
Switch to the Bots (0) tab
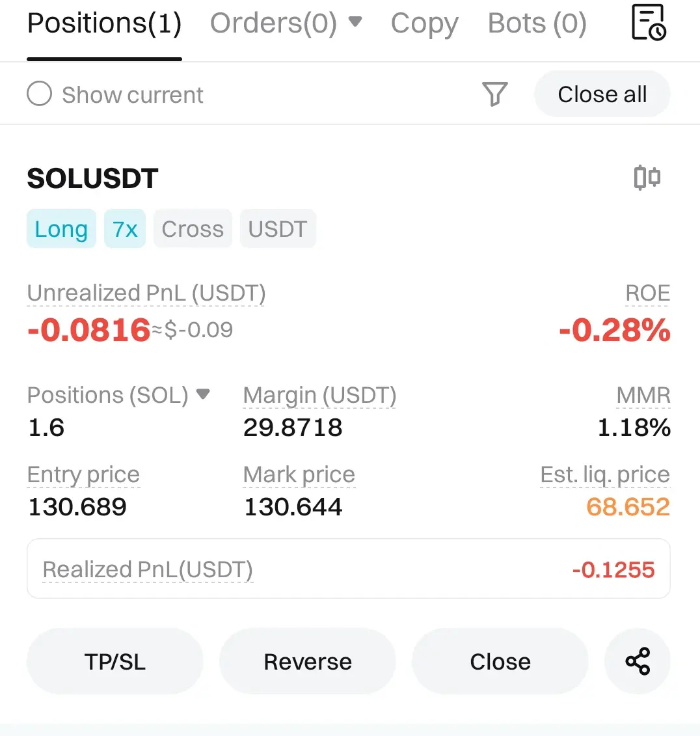pos(537,24)
